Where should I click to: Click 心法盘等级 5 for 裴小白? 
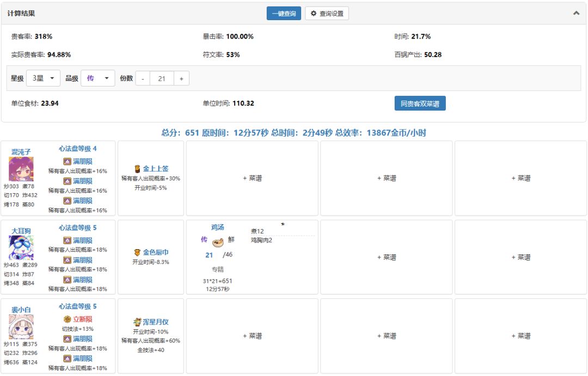click(78, 306)
